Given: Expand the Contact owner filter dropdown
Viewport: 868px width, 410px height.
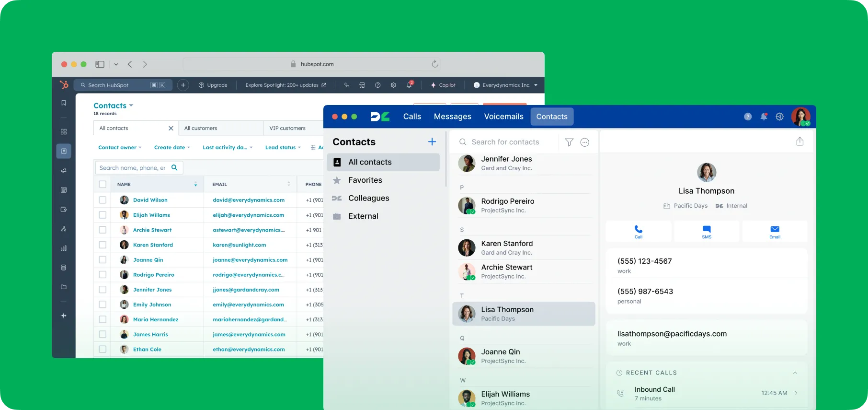Looking at the screenshot, I should (120, 148).
